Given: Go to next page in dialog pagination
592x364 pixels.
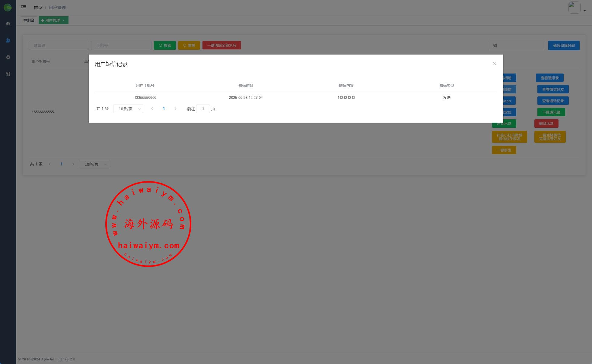Looking at the screenshot, I should (x=175, y=109).
